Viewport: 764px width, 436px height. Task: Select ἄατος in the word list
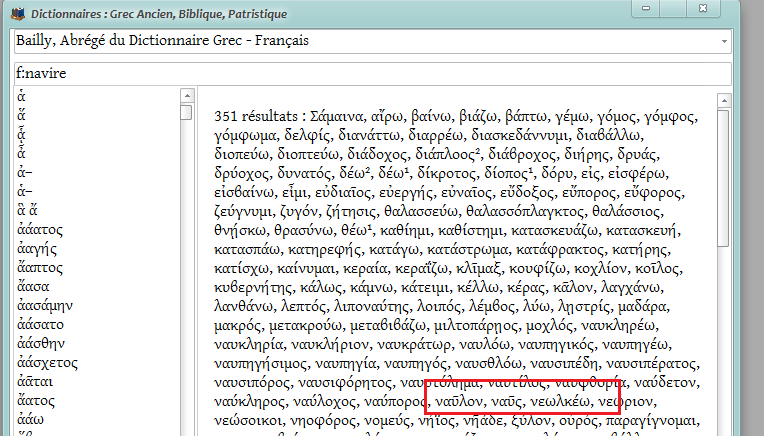(x=36, y=401)
